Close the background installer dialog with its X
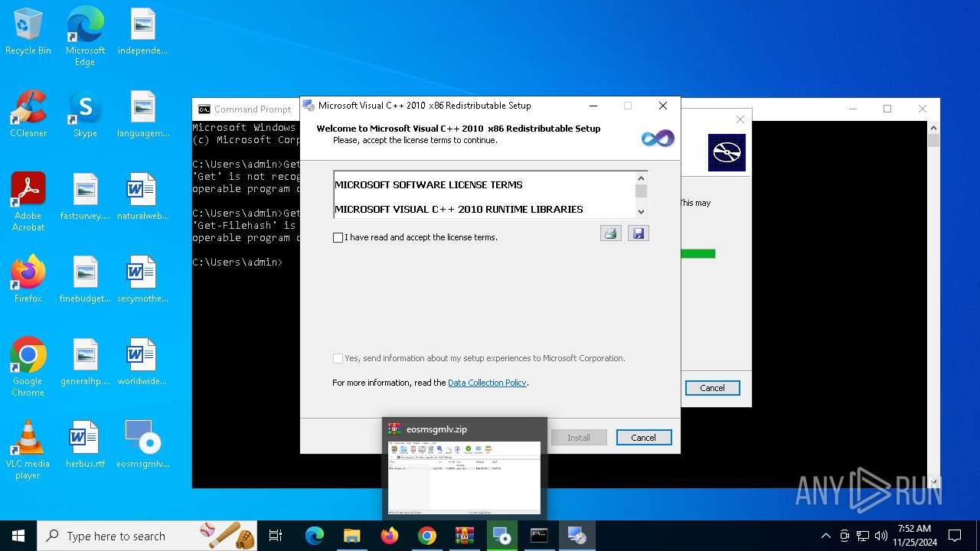 pyautogui.click(x=740, y=119)
